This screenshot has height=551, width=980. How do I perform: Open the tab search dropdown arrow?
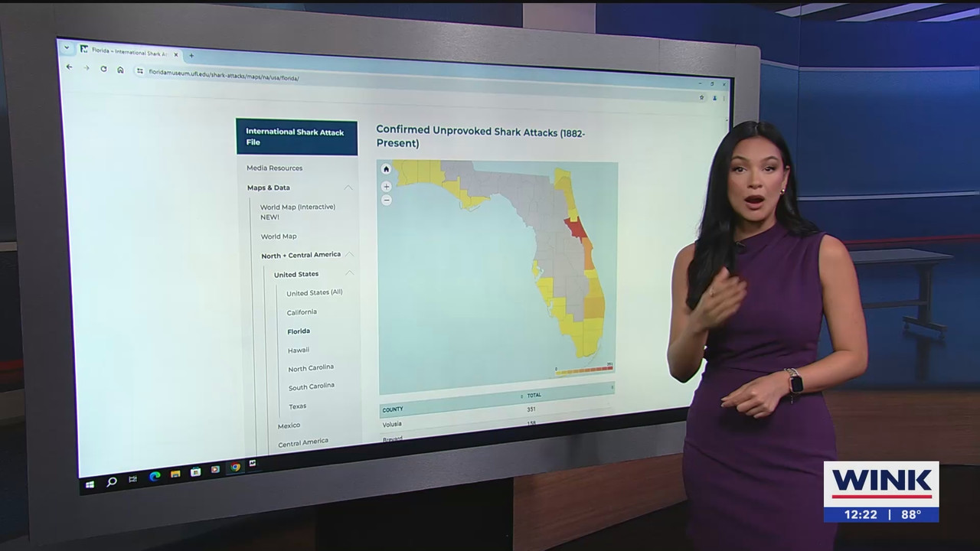tap(67, 47)
